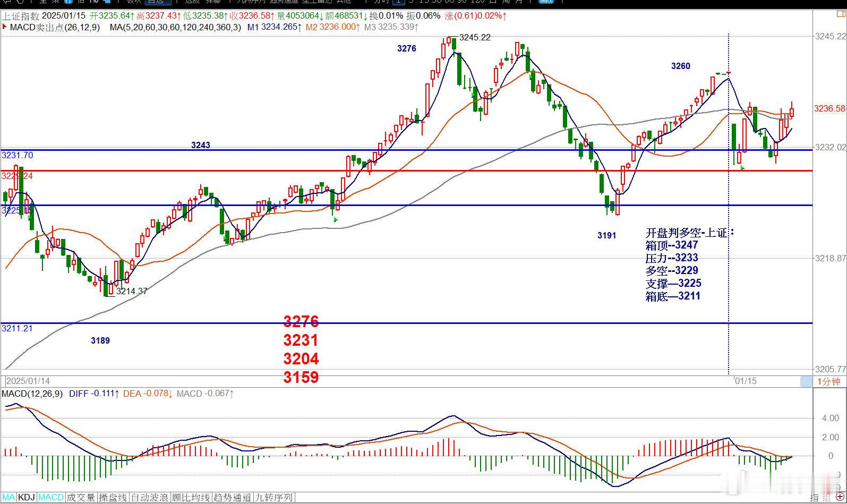Click the MACD(12,26,9) sub-chart label
847x504 pixels.
32,394
